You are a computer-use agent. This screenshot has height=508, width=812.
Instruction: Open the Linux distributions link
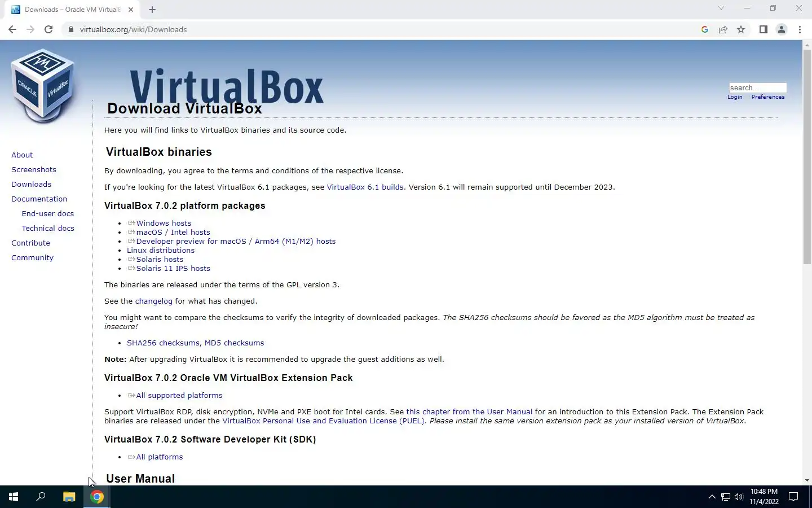click(161, 250)
